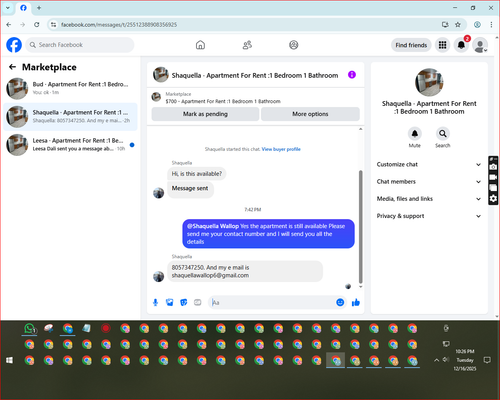The height and width of the screenshot is (400, 500).
Task: Open the Bud apartment conversation
Action: point(70,88)
